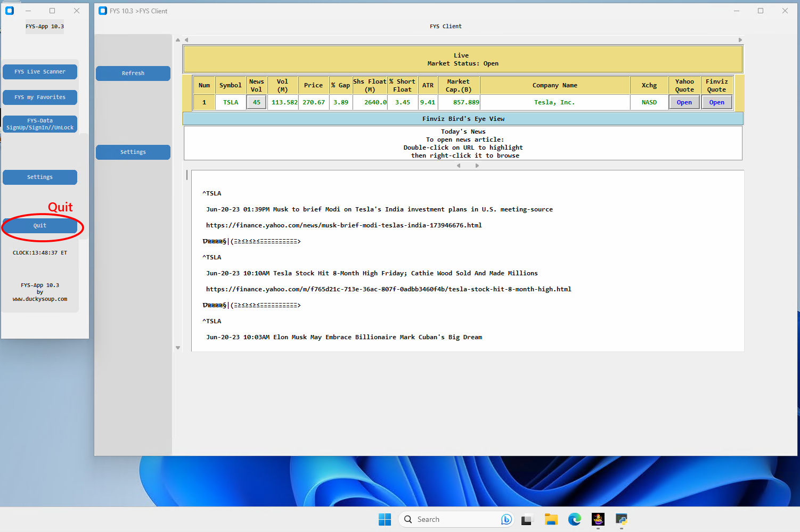This screenshot has width=800, height=532.
Task: Launch Microsoft Edge from taskbar
Action: click(575, 519)
